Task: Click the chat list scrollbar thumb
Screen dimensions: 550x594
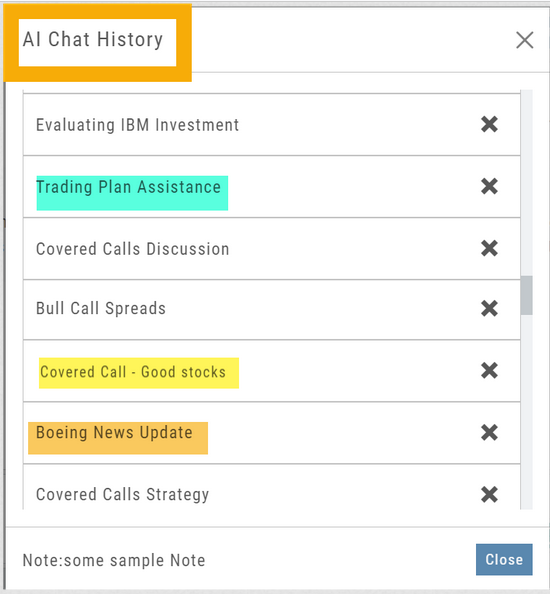Action: click(x=526, y=295)
